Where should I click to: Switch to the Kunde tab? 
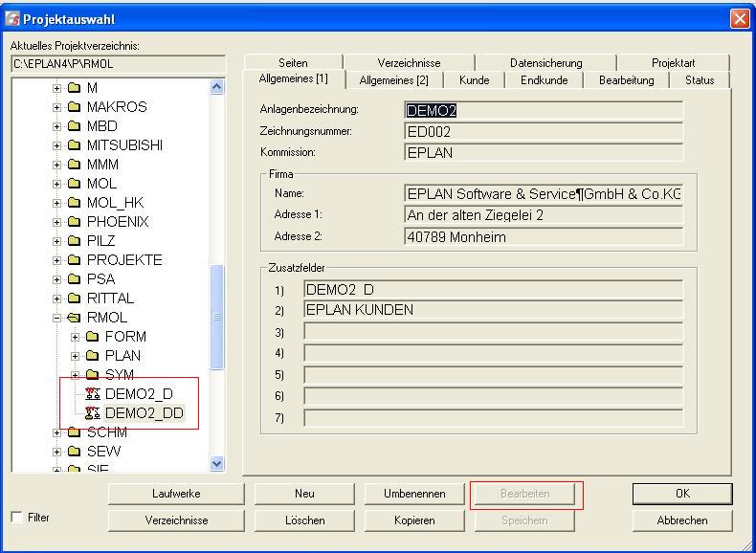tap(474, 80)
